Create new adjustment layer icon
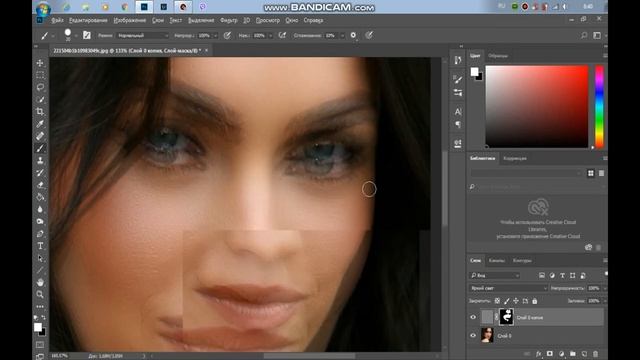The height and width of the screenshot is (360, 640). pos(561,354)
